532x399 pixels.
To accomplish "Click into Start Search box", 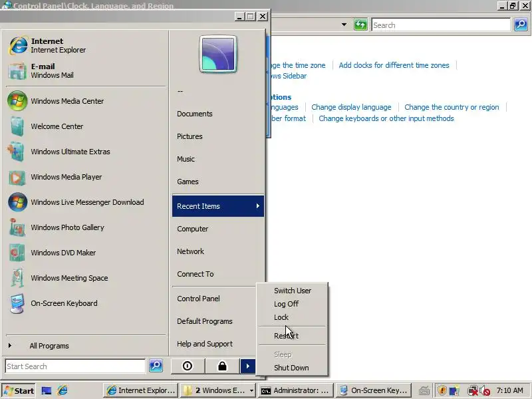I will [x=75, y=366].
